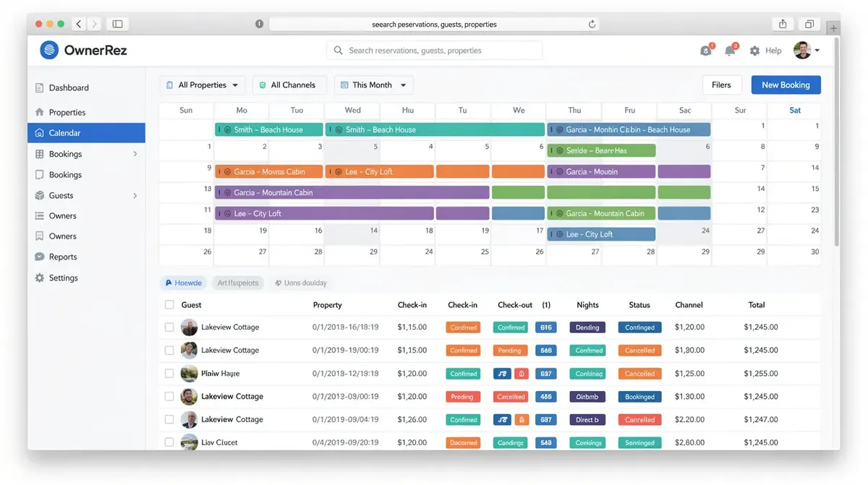Open the notification bell
The width and height of the screenshot is (868, 485).
[x=730, y=51]
